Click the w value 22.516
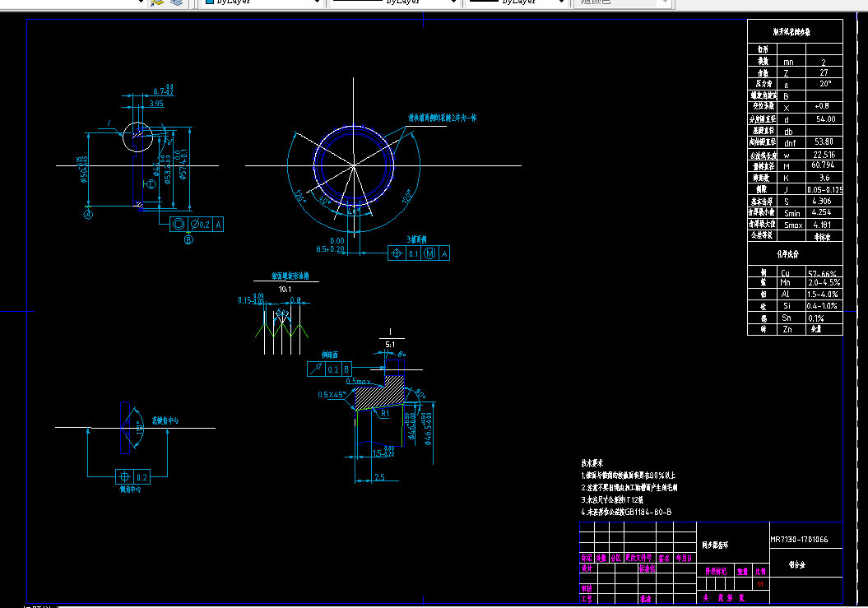This screenshot has width=868, height=608. tap(824, 155)
